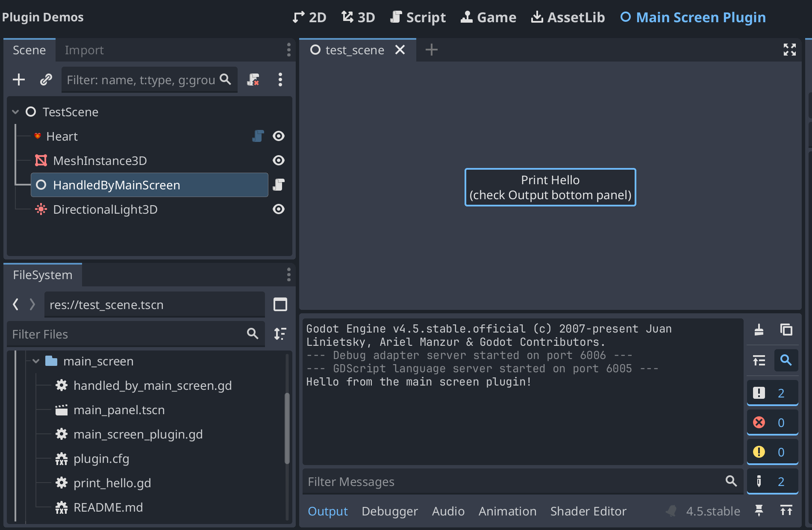Collapse the main_screen folder
Image resolution: width=812 pixels, height=530 pixels.
click(x=36, y=361)
